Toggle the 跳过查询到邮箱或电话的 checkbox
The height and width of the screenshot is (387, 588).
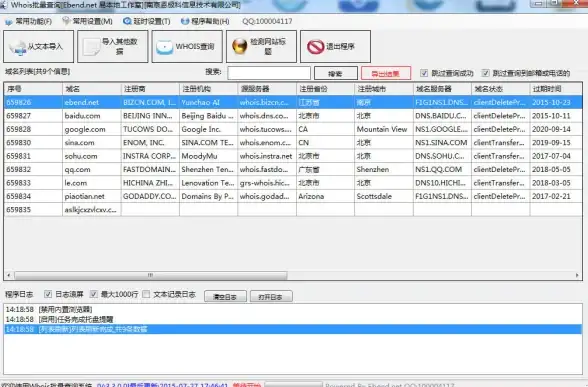(486, 73)
